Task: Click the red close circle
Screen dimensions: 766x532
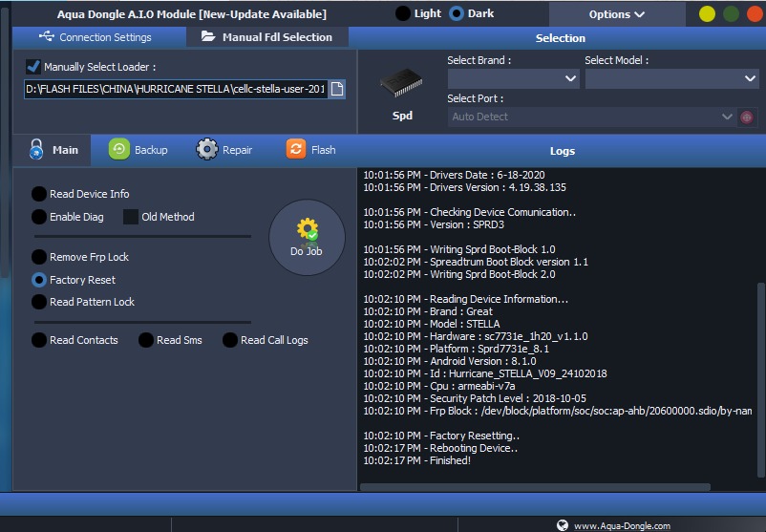Action: [755, 13]
